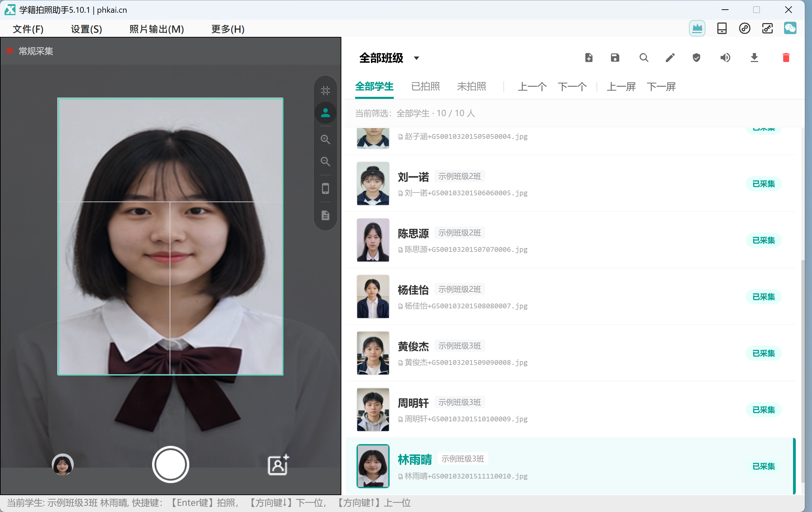The image size is (812, 512).
Task: Select student 林雨晴 in the list
Action: pyautogui.click(x=571, y=466)
